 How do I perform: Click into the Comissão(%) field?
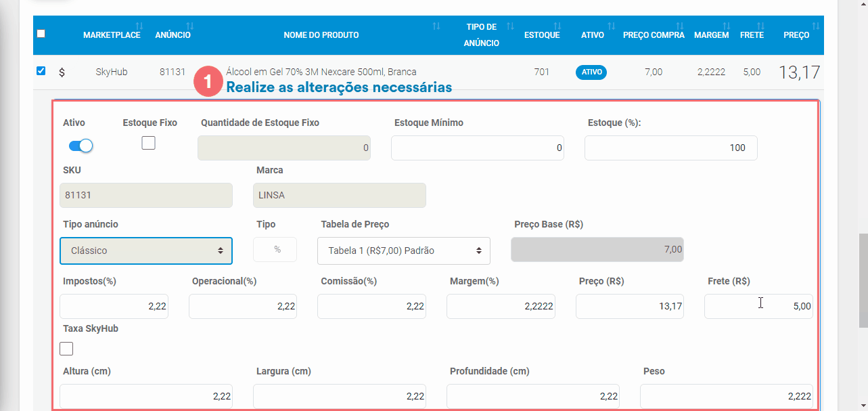[371, 306]
